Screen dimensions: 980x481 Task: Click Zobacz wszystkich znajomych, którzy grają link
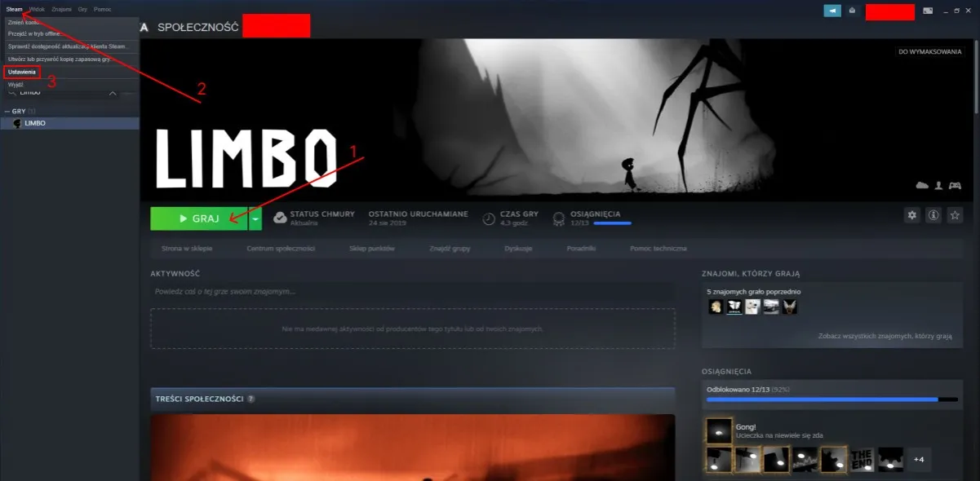885,336
